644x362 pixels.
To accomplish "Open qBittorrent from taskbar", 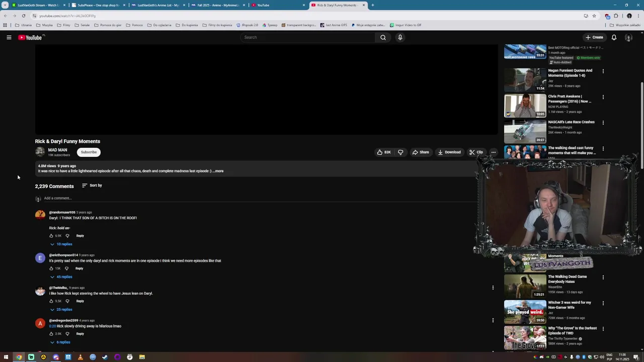I will click(x=93, y=357).
